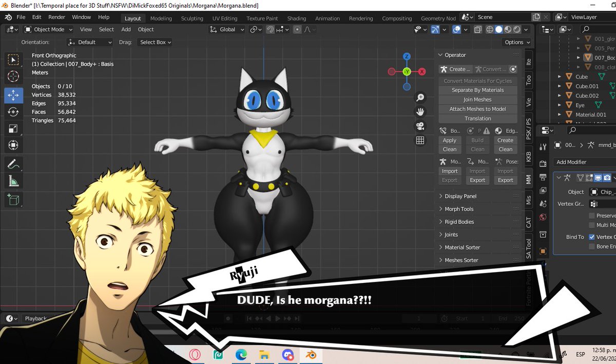This screenshot has width=616, height=364.
Task: Switch perspective/orthographic with grid icon
Action: click(420, 140)
